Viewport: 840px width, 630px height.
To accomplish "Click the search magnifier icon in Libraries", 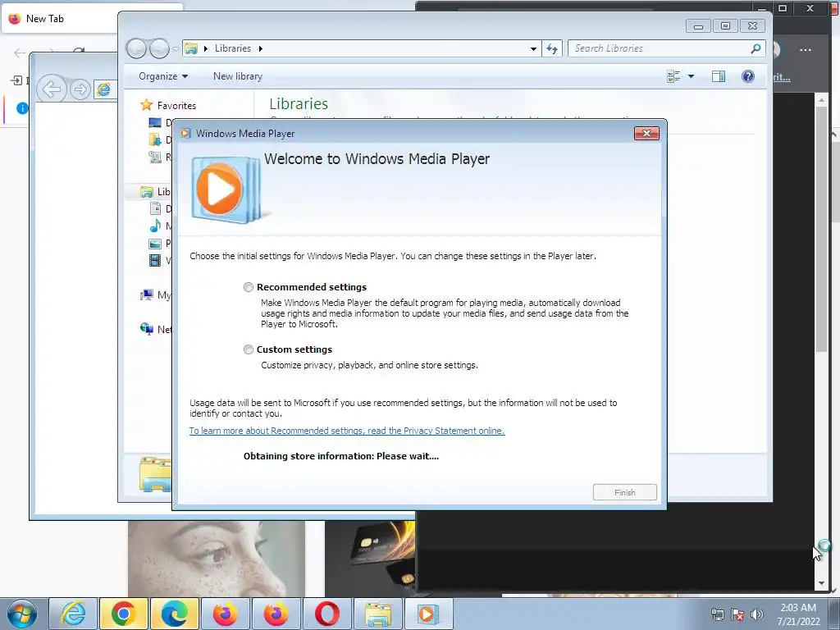I will pos(756,48).
